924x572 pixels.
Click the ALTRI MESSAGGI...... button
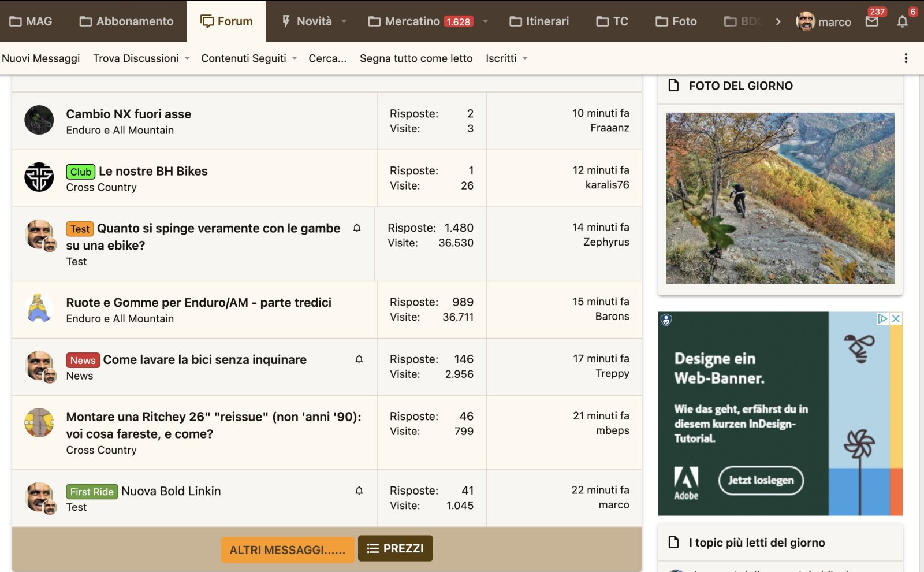coord(288,550)
